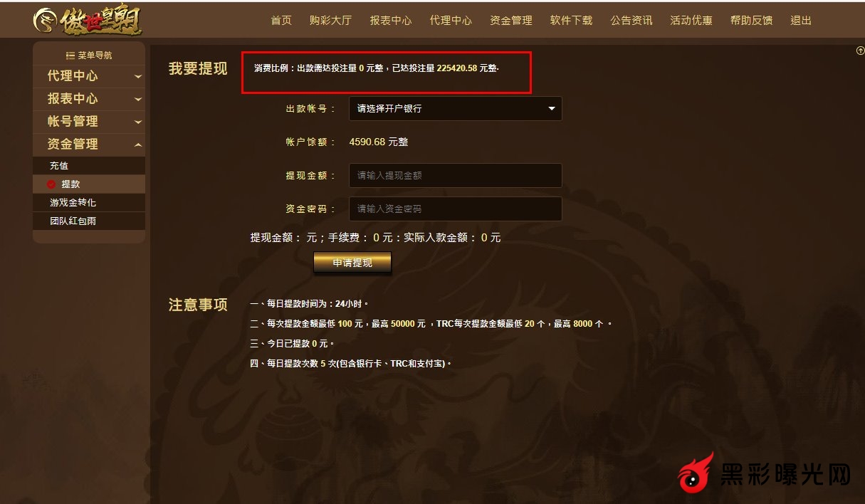Click the red marker icon beside 提款
Screen dimensions: 865x504
(51, 184)
